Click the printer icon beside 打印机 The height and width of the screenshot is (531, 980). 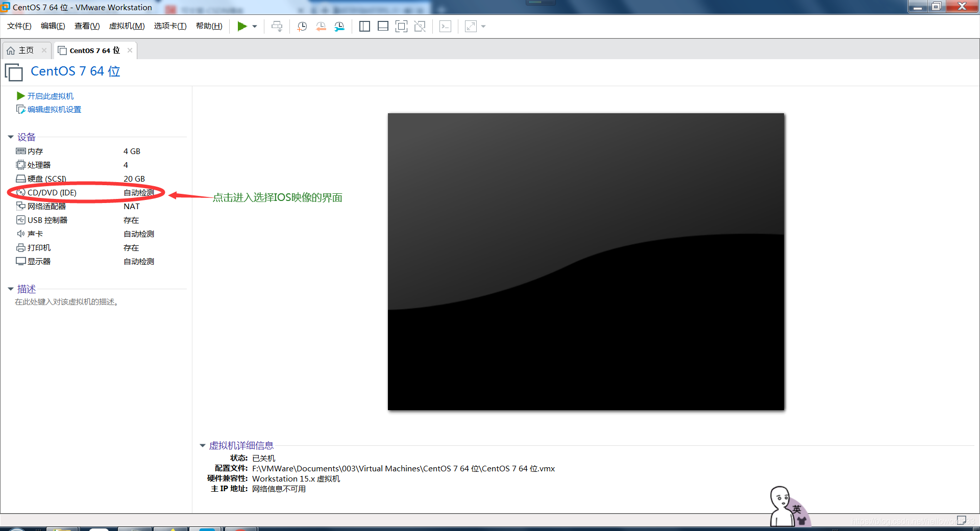(x=21, y=247)
